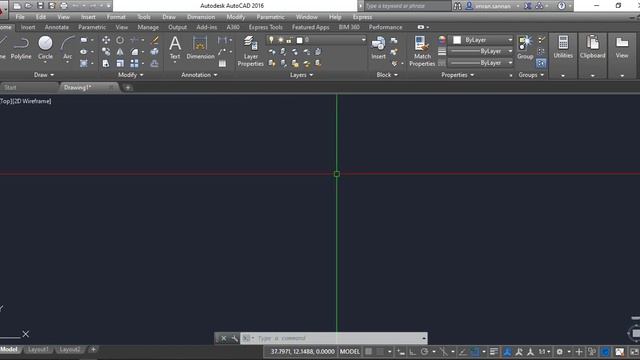This screenshot has height=360, width=640.
Task: Click the color wheel object color icon
Action: [442, 40]
